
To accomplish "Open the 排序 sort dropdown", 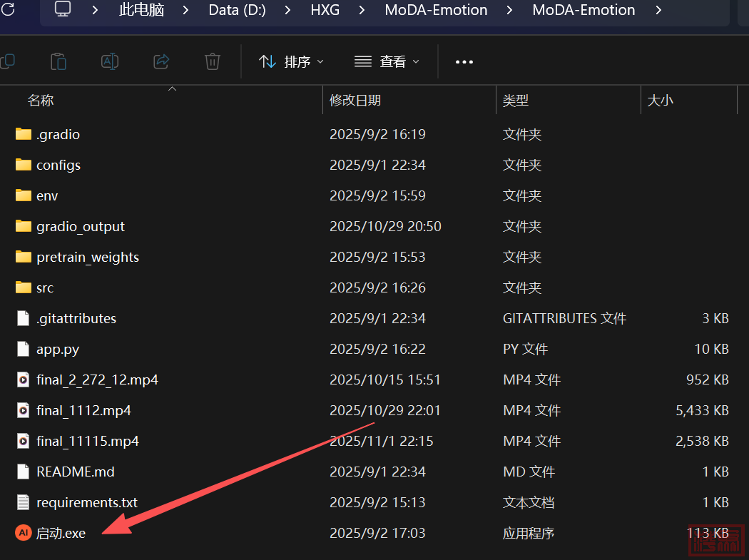I will click(x=291, y=62).
